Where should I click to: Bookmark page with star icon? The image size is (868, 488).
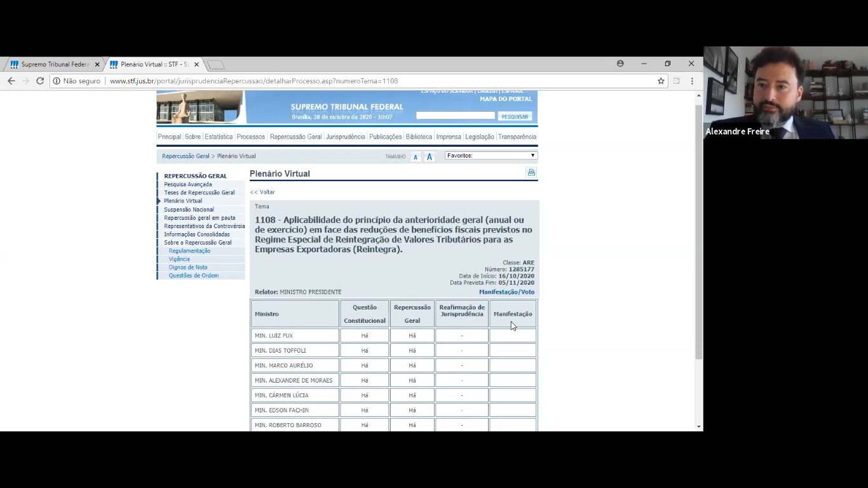(x=661, y=81)
